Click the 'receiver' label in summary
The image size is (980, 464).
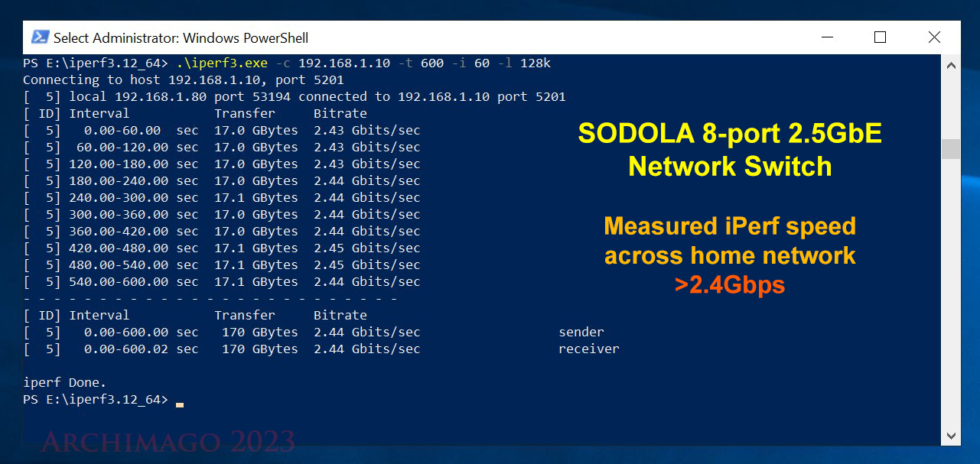pyautogui.click(x=589, y=349)
